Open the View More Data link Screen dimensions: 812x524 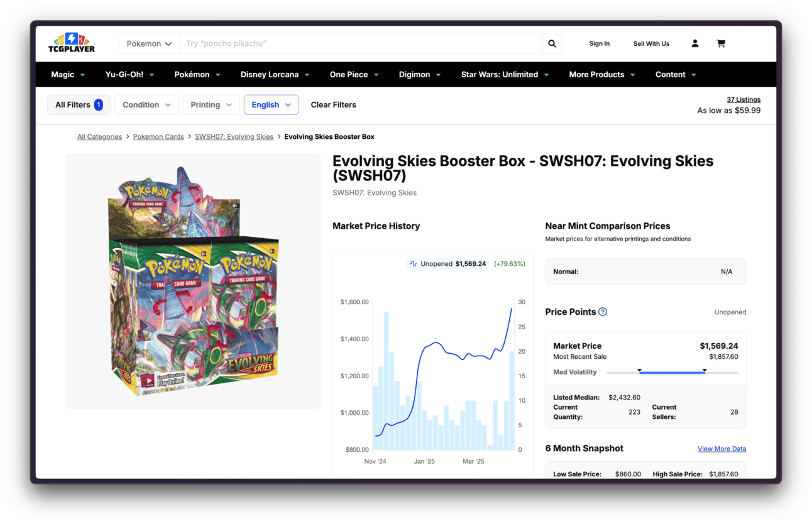pos(721,449)
